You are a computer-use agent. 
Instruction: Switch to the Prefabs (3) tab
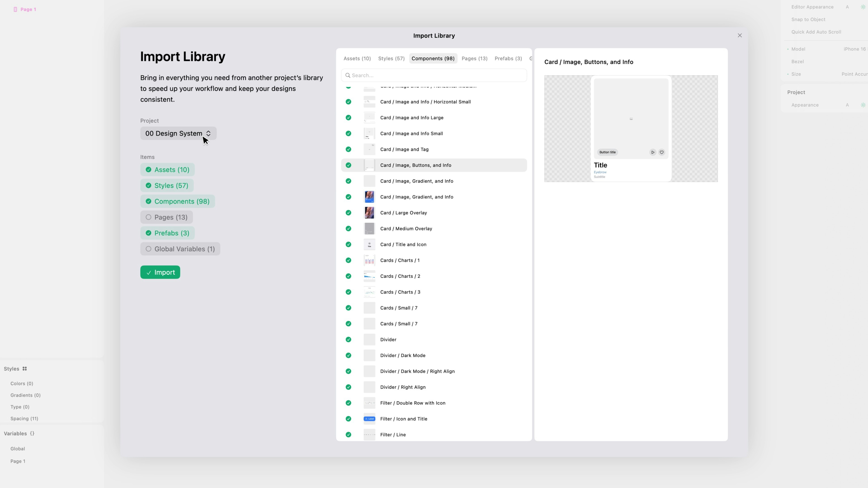pyautogui.click(x=508, y=59)
